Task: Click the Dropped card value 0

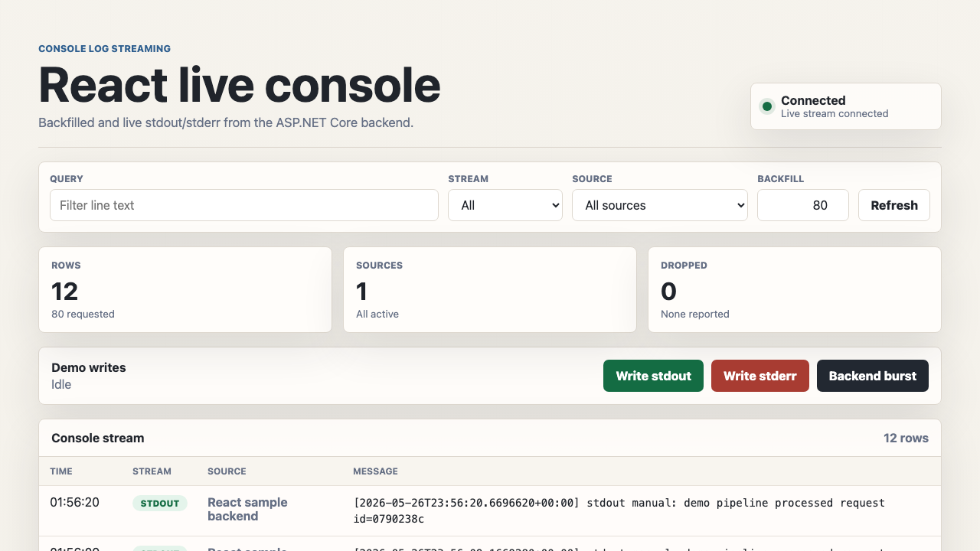Action: pyautogui.click(x=668, y=292)
